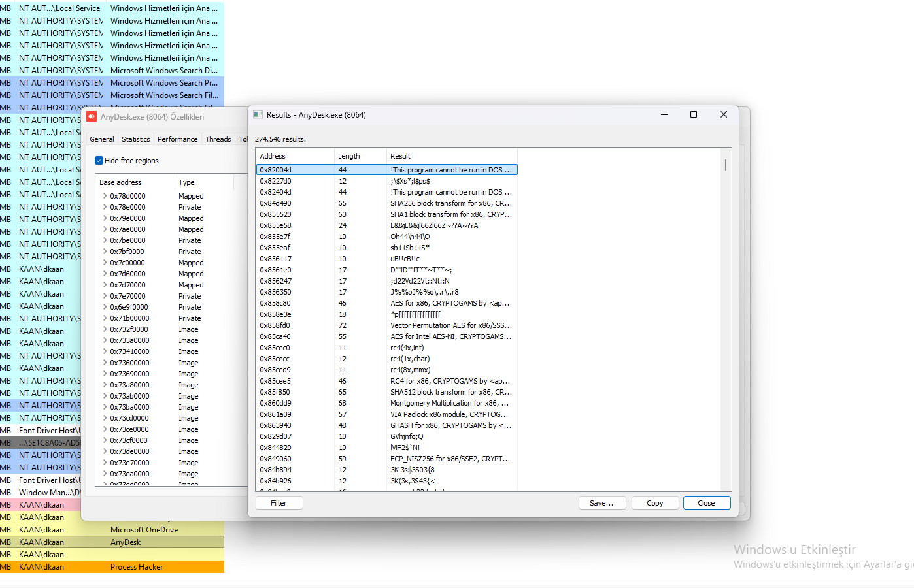Click the Results window title bar icon
Image resolution: width=914 pixels, height=588 pixels.
tap(258, 114)
